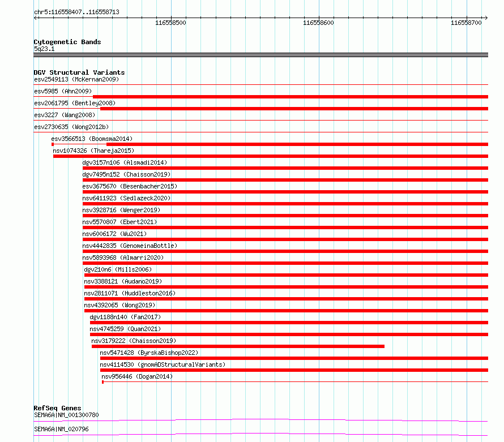
Task: Click ruler position 116558600
Action: pyautogui.click(x=318, y=23)
